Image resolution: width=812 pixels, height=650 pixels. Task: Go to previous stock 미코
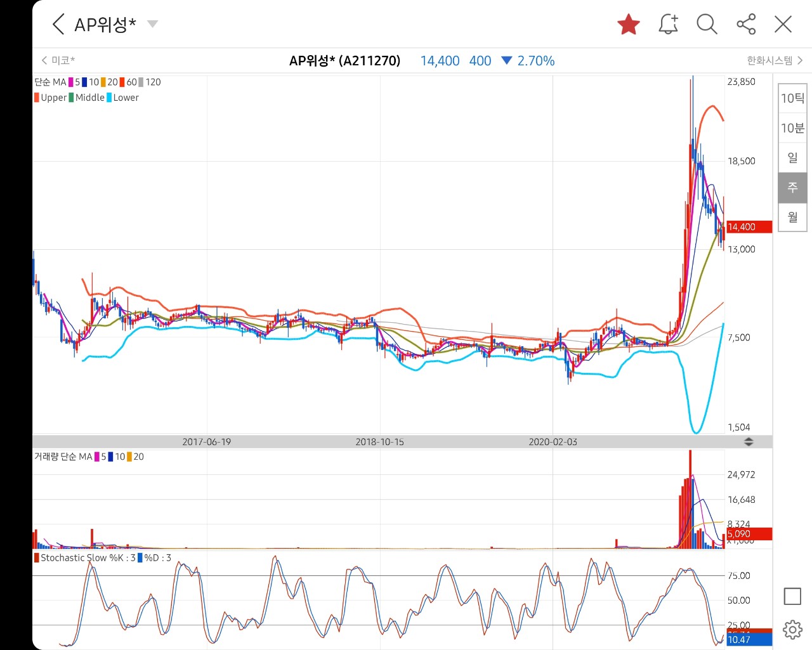pyautogui.click(x=58, y=60)
